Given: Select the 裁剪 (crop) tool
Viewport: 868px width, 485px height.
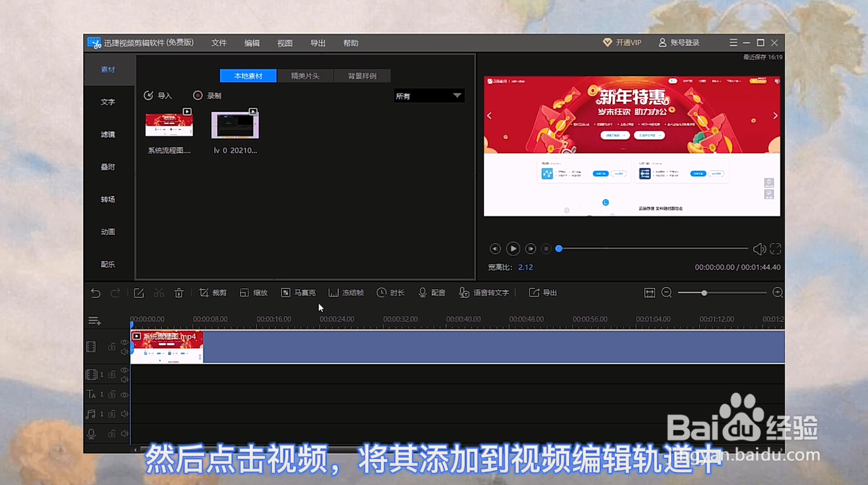Looking at the screenshot, I should 212,292.
